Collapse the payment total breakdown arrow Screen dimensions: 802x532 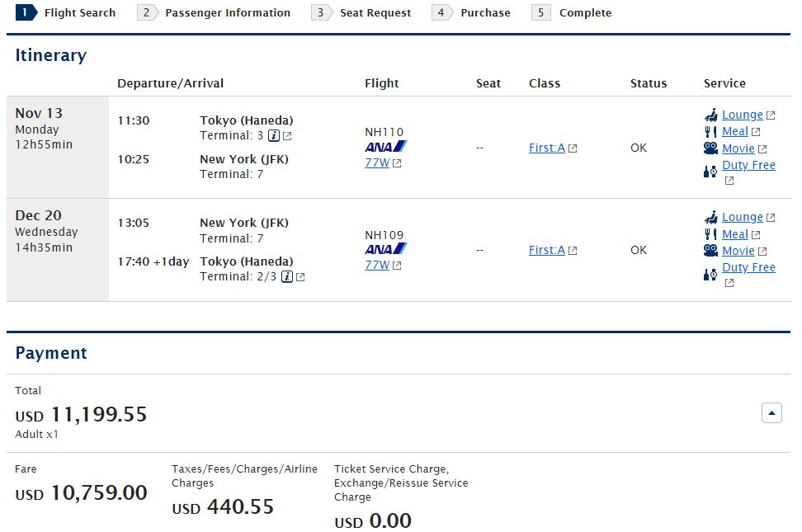pyautogui.click(x=771, y=412)
